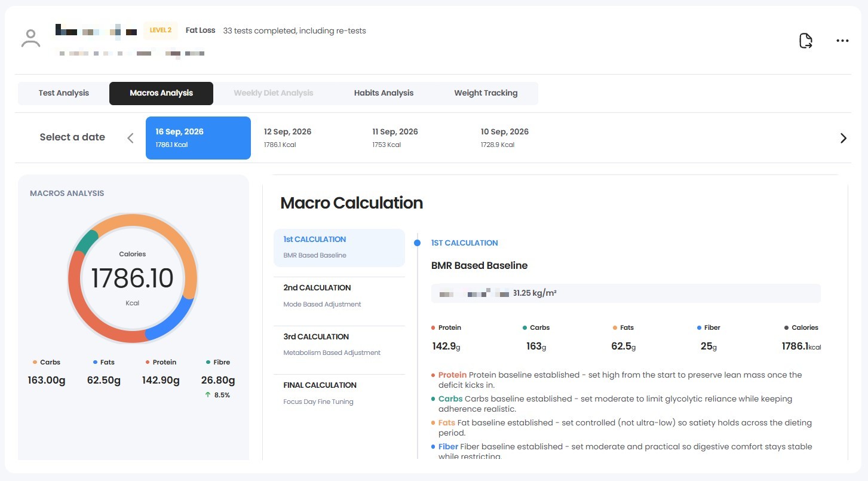The height and width of the screenshot is (481, 868).
Task: Click the 31.25 kg/m² BMI value
Action: pos(535,293)
